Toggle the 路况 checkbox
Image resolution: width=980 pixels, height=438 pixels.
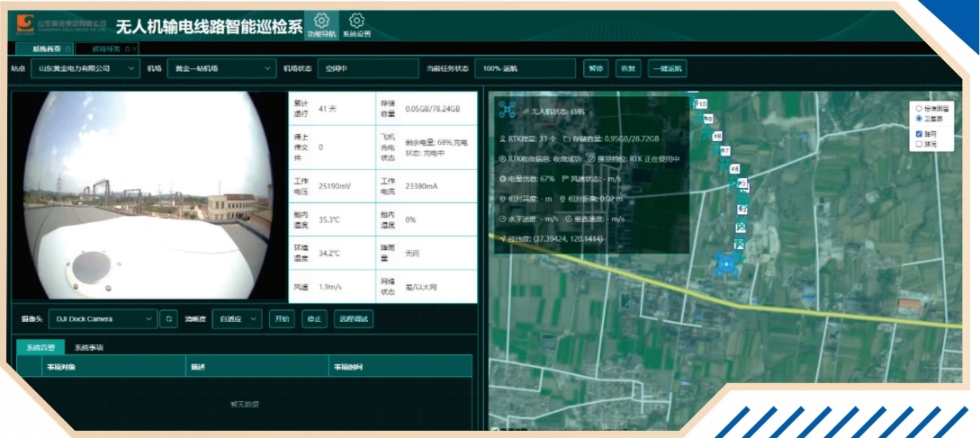click(919, 144)
